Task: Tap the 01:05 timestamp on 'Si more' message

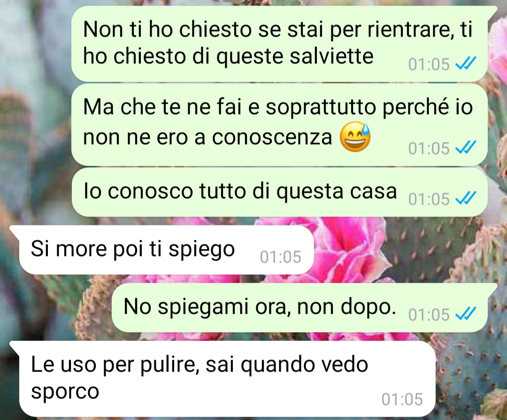Action: (280, 257)
